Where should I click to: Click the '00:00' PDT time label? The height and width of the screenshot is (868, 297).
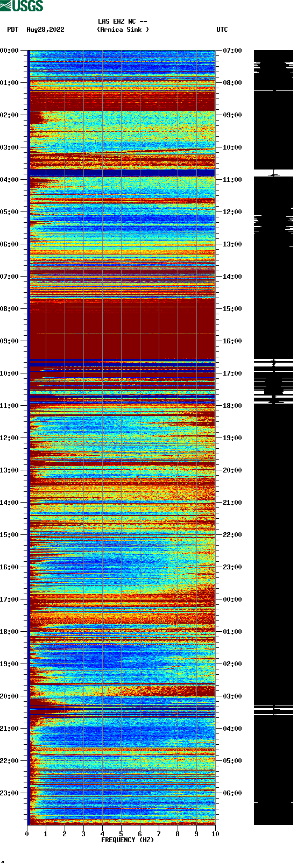coord(10,51)
